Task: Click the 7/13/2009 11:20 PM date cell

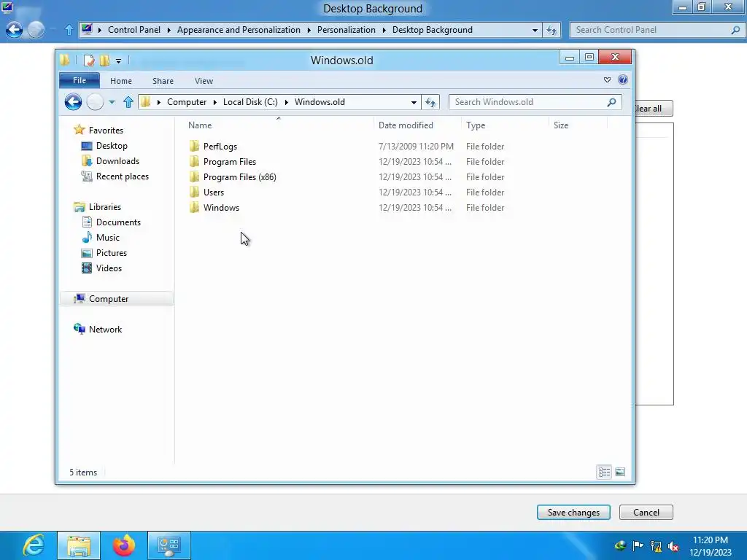Action: [416, 146]
